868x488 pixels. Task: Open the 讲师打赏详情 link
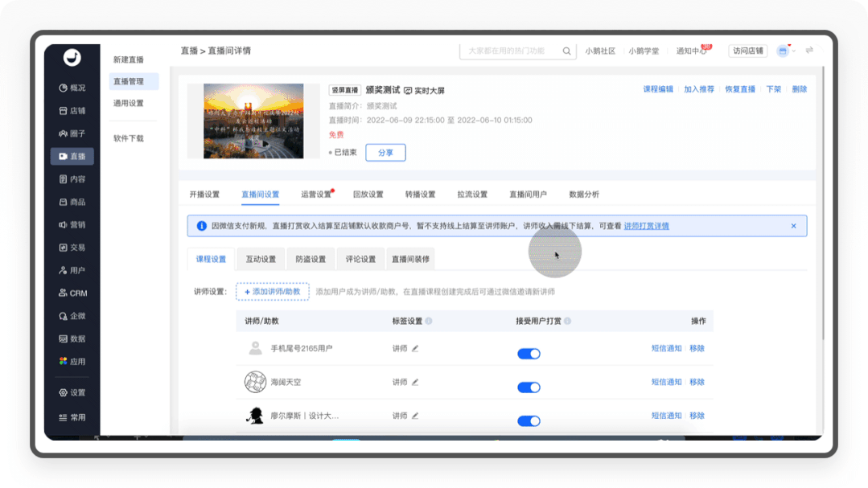coord(646,226)
